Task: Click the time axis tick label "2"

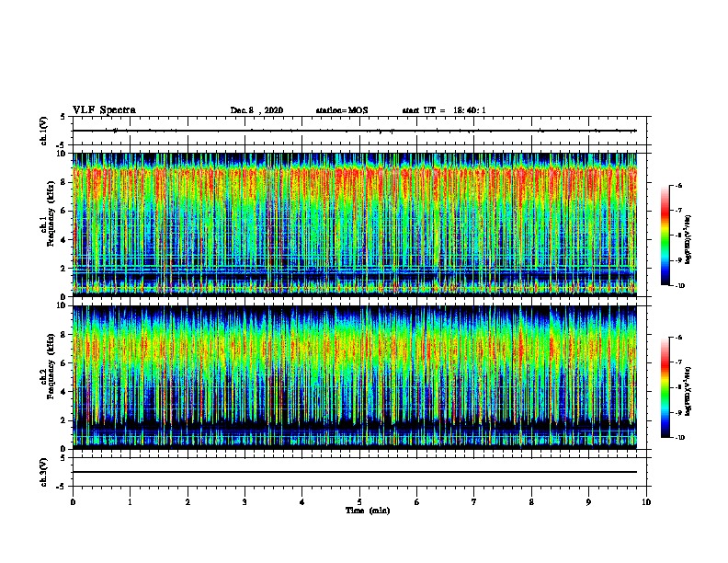Action: pyautogui.click(x=188, y=501)
